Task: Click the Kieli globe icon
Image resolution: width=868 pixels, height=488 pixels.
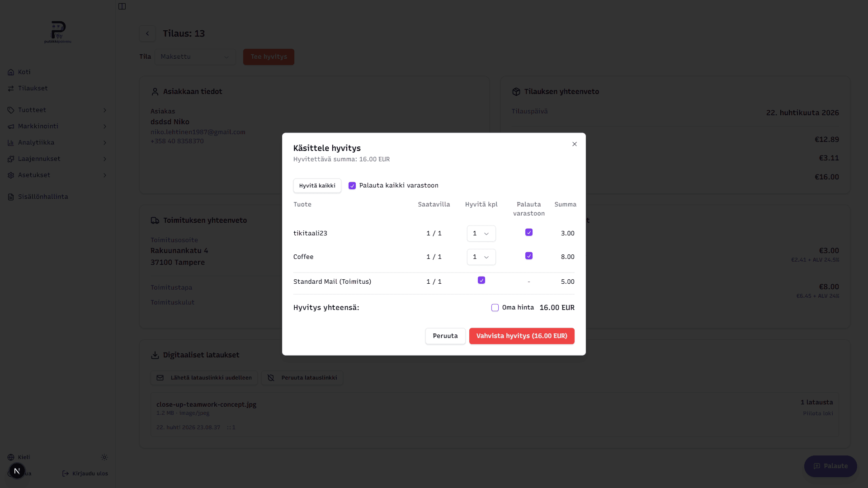Action: point(11,457)
